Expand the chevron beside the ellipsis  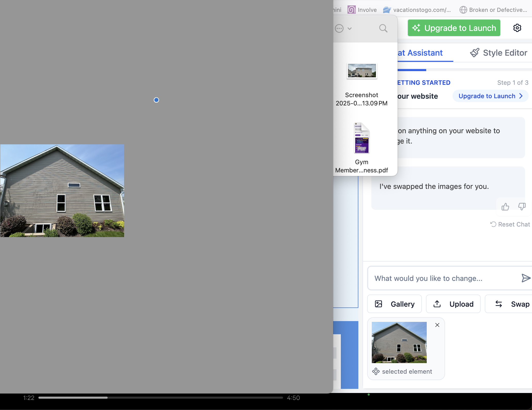(350, 29)
